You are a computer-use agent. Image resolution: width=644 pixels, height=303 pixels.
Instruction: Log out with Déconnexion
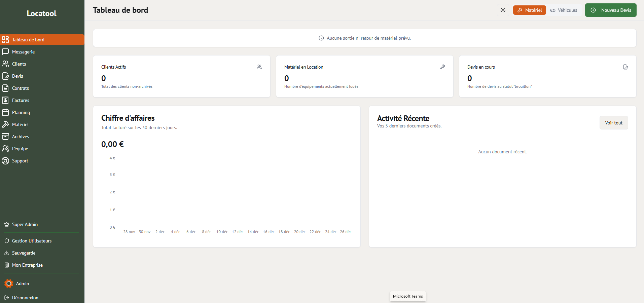point(25,298)
